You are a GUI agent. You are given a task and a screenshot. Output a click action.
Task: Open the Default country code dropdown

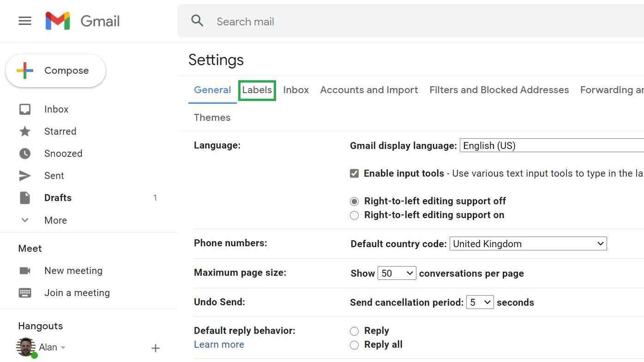tap(528, 244)
